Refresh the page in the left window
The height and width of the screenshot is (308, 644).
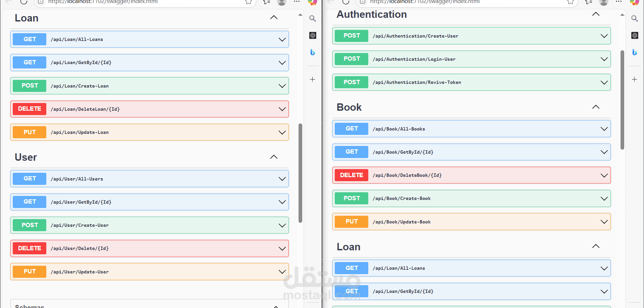(24, 2)
